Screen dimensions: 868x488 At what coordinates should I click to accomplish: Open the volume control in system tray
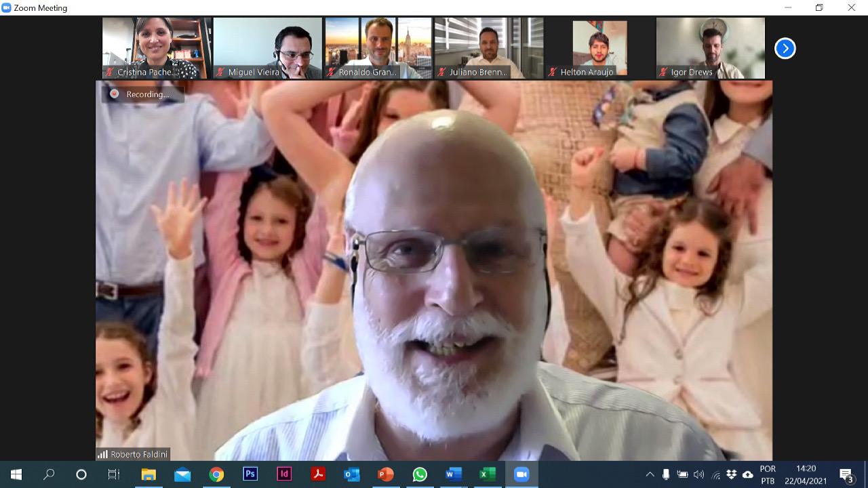[x=699, y=474]
